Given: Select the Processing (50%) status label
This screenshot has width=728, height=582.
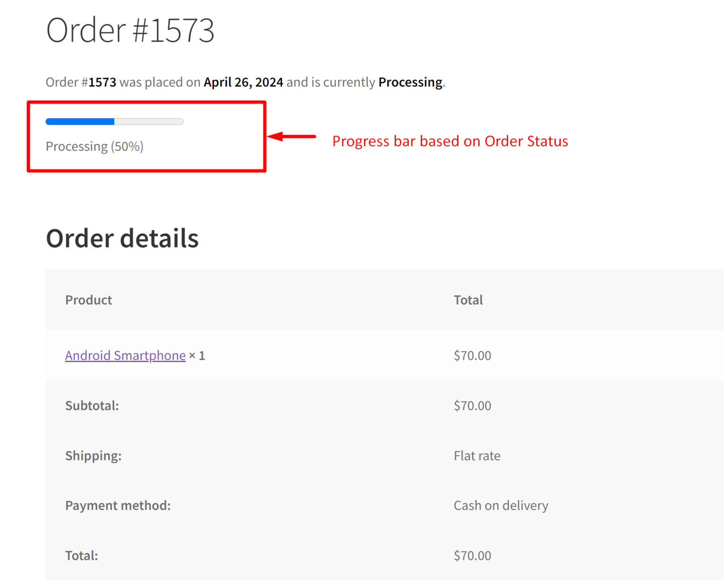Looking at the screenshot, I should (x=94, y=146).
